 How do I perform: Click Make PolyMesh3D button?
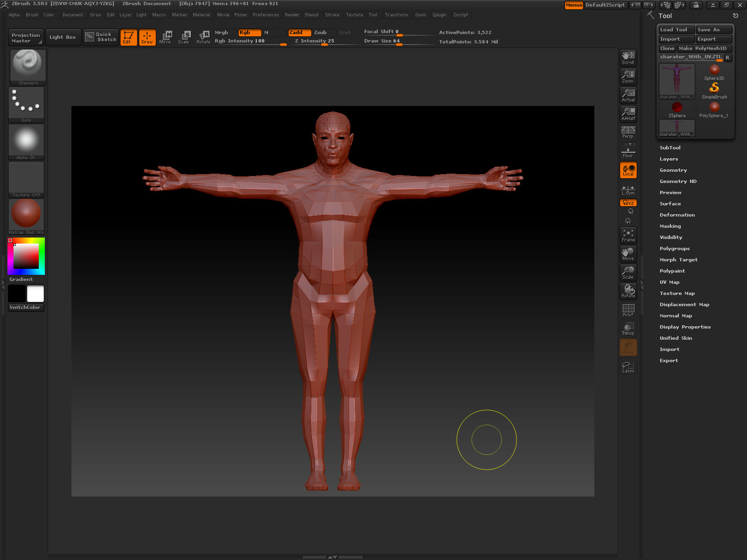[705, 49]
